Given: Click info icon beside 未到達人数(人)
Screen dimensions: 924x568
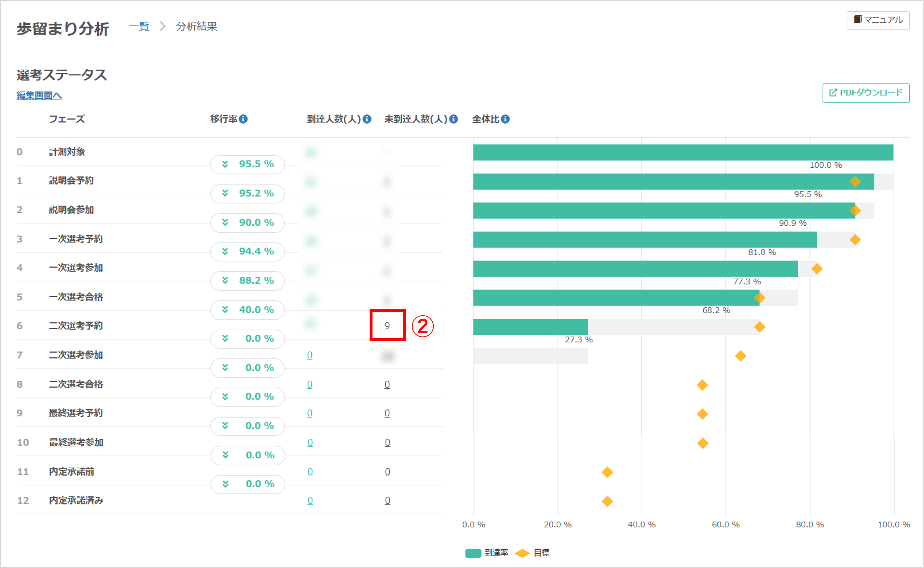Looking at the screenshot, I should [454, 119].
